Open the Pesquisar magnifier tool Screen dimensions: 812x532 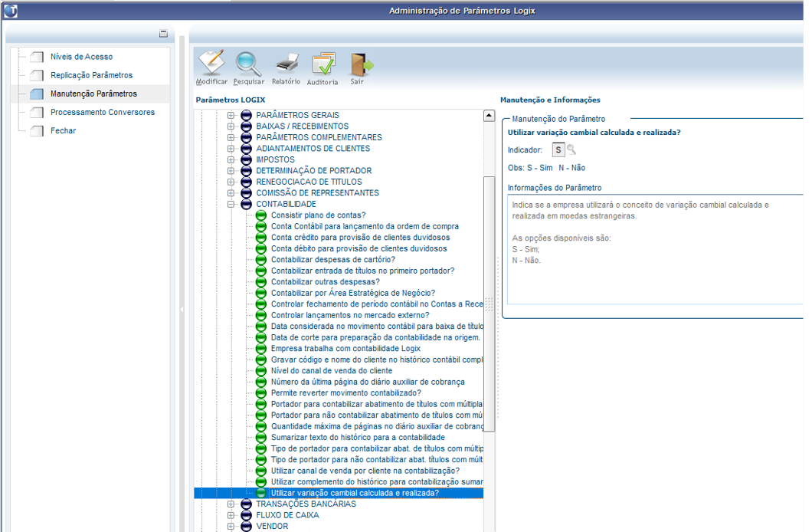coord(248,64)
